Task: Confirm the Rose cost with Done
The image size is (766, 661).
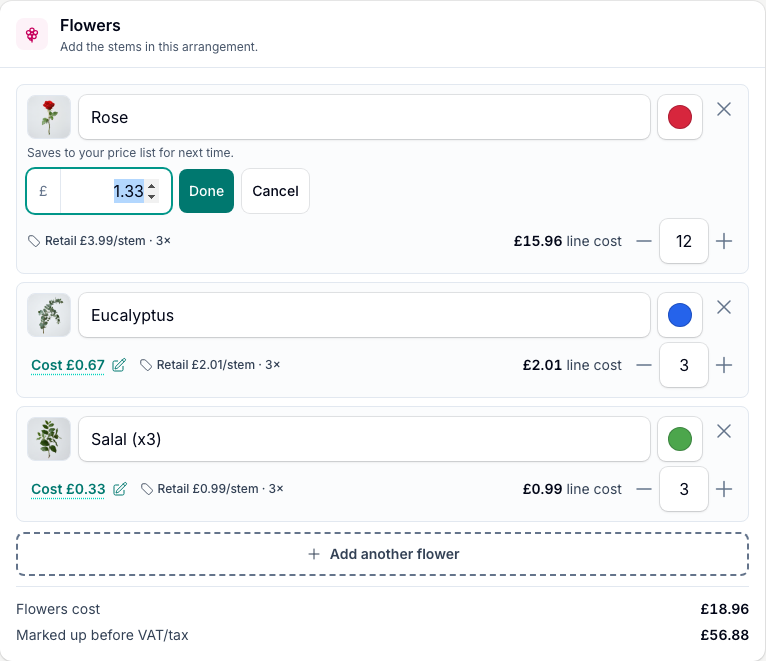Action: [x=206, y=191]
